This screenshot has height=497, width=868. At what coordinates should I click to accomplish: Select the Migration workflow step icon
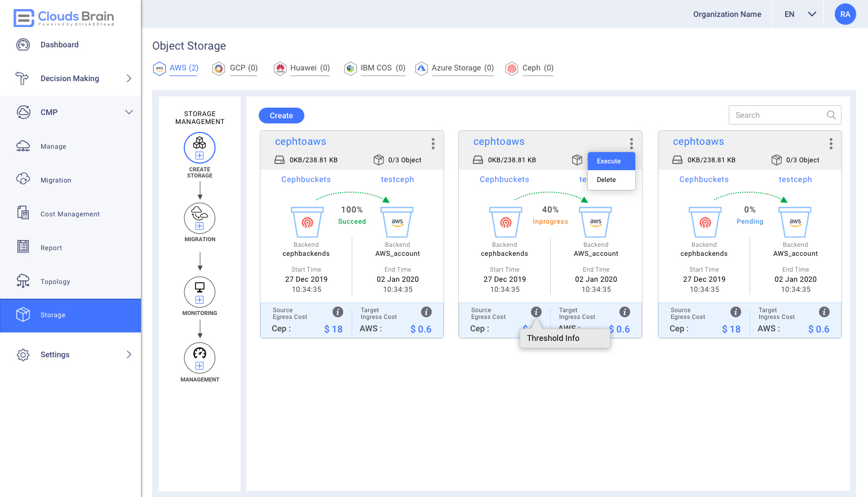pos(200,218)
